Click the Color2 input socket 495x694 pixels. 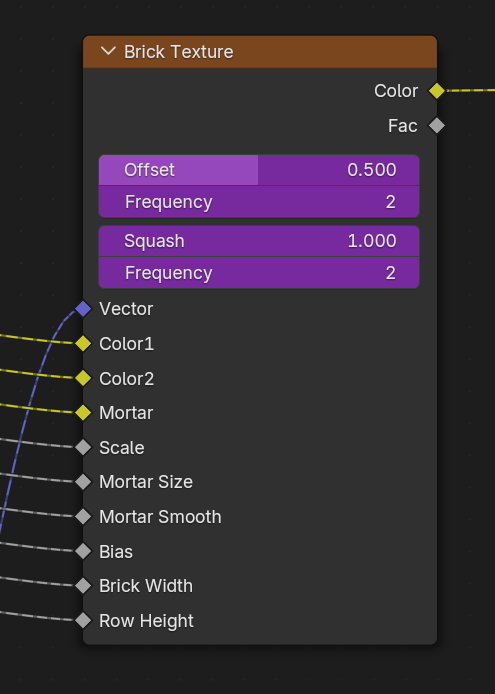[x=83, y=378]
